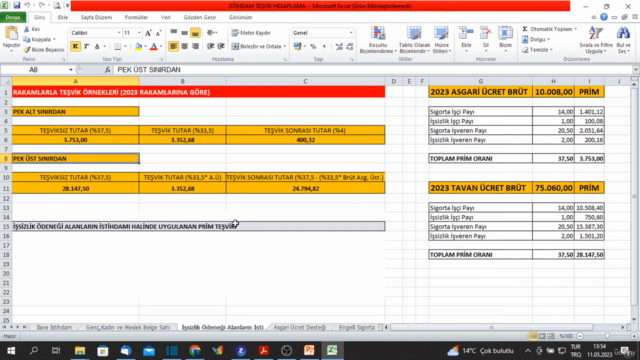Screen dimensions: 640x360
Task: Toggle align text left
Action: click(x=173, y=47)
